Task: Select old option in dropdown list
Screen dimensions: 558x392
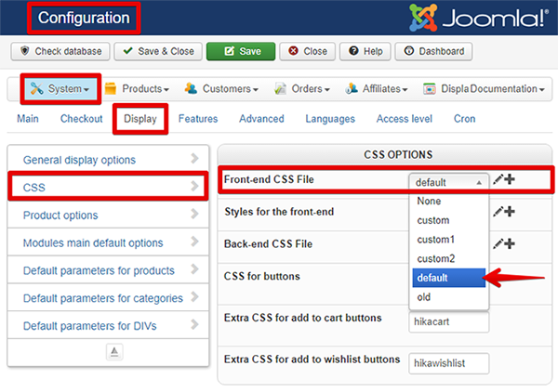Action: coord(449,297)
